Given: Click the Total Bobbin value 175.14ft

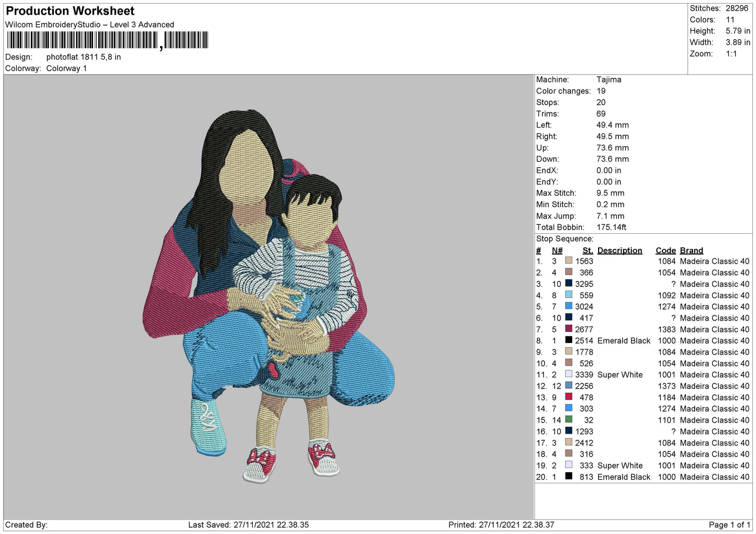Looking at the screenshot, I should 612,228.
